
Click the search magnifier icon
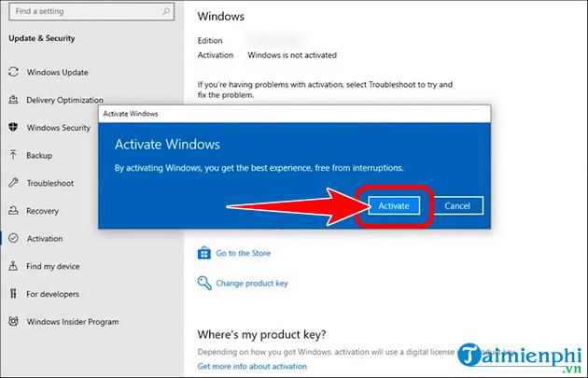[x=166, y=11]
